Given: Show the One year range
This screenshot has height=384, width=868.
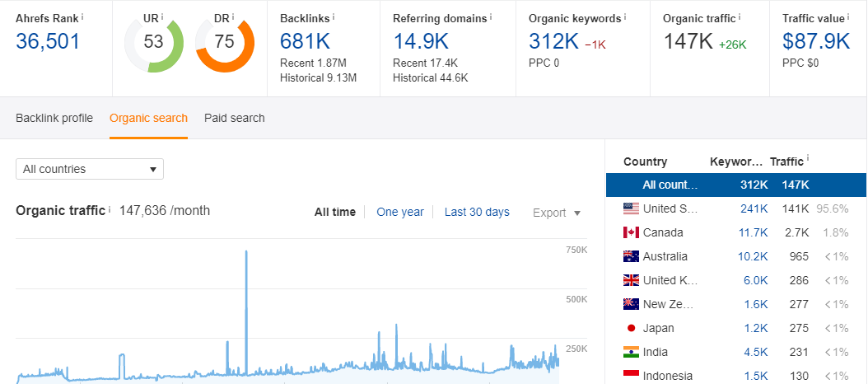Looking at the screenshot, I should [x=400, y=213].
